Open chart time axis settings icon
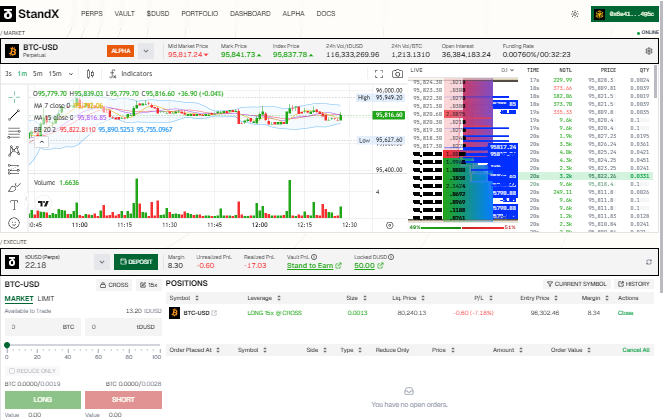 point(390,225)
